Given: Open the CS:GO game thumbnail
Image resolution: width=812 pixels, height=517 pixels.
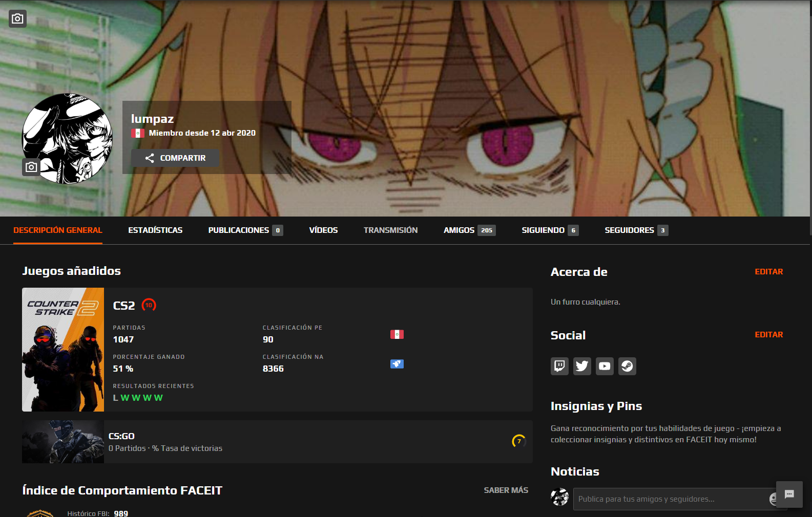Looking at the screenshot, I should (x=63, y=442).
